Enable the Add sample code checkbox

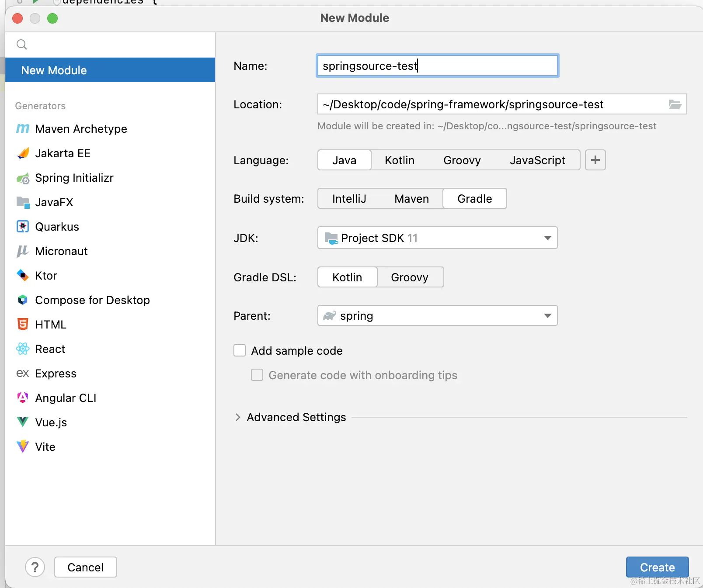click(x=240, y=351)
